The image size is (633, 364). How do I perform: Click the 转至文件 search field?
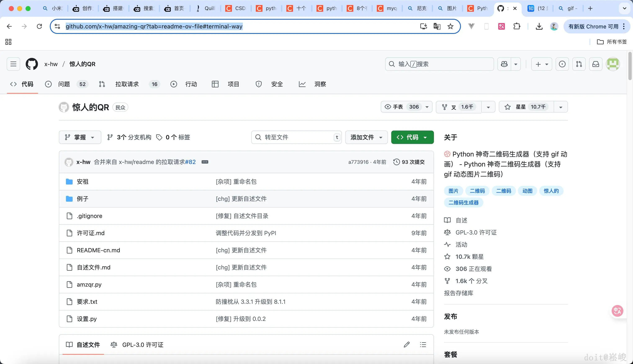click(x=296, y=137)
